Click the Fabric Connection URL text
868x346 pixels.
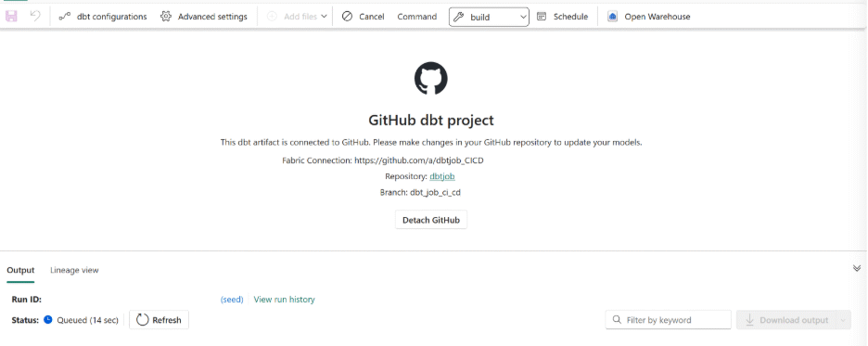419,160
